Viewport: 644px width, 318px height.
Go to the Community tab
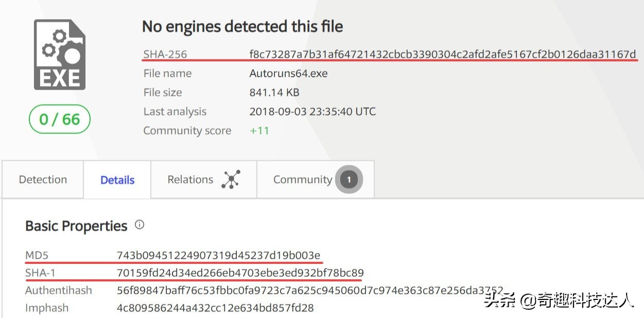pyautogui.click(x=302, y=179)
